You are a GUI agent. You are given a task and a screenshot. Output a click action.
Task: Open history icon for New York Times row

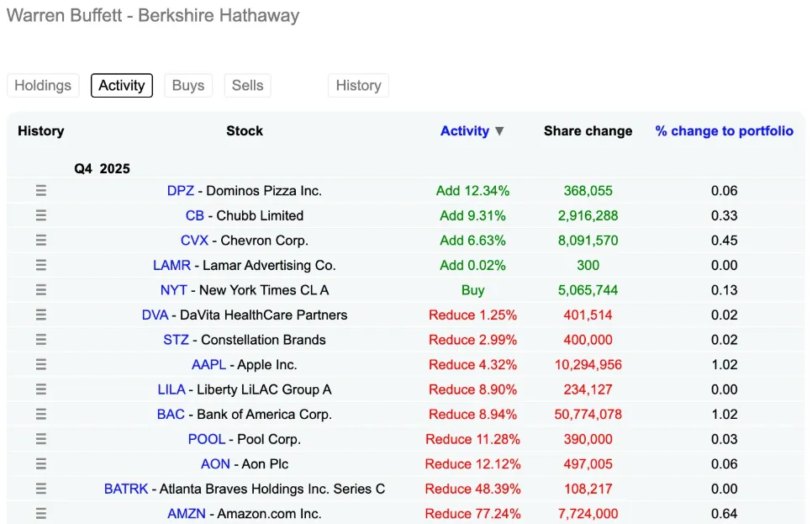click(40, 290)
